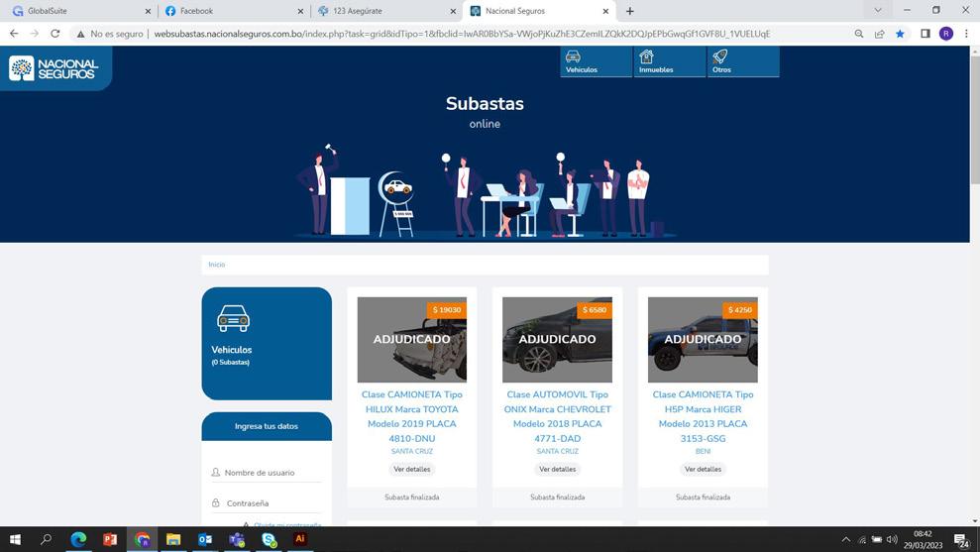The height and width of the screenshot is (552, 980).
Task: Click the No es seguro security warning
Action: pos(110,34)
